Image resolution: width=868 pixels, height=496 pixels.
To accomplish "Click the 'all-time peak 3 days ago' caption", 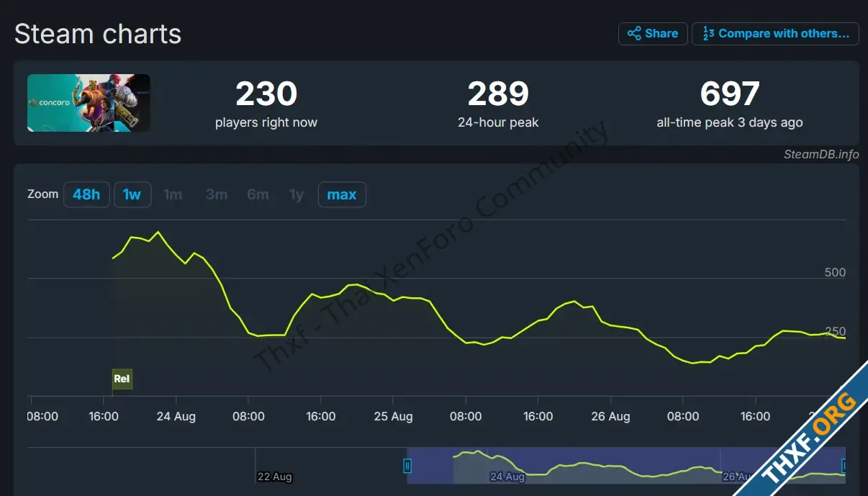I will coord(730,122).
